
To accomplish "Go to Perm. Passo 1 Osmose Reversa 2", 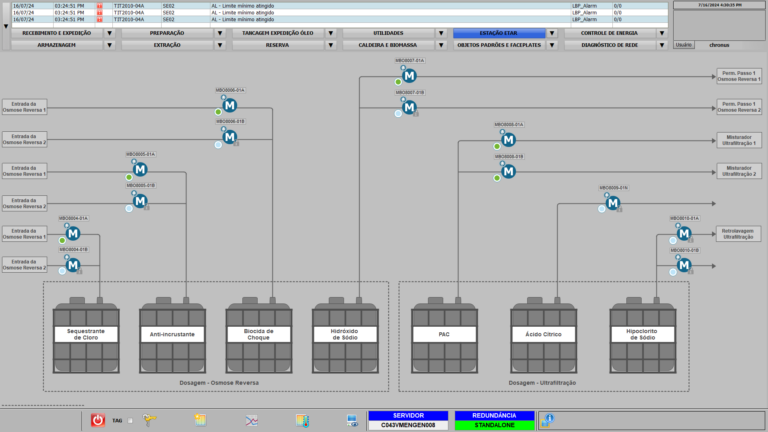I will [x=739, y=107].
